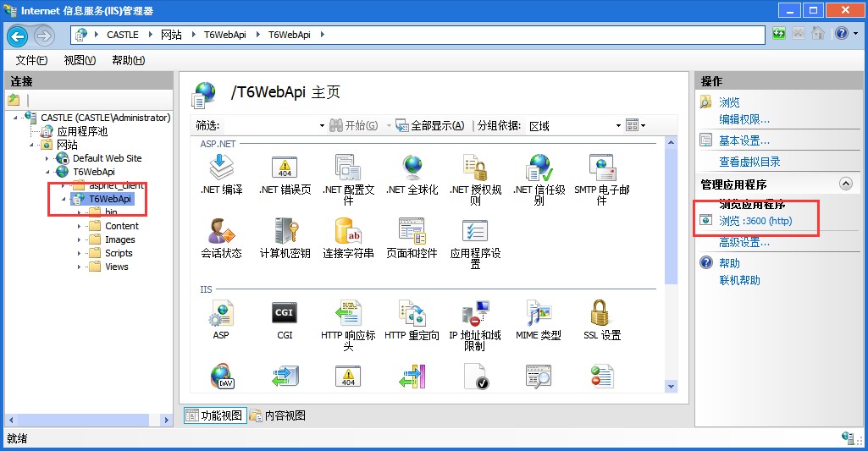Expand the Content folder node
868x451 pixels.
(79, 226)
